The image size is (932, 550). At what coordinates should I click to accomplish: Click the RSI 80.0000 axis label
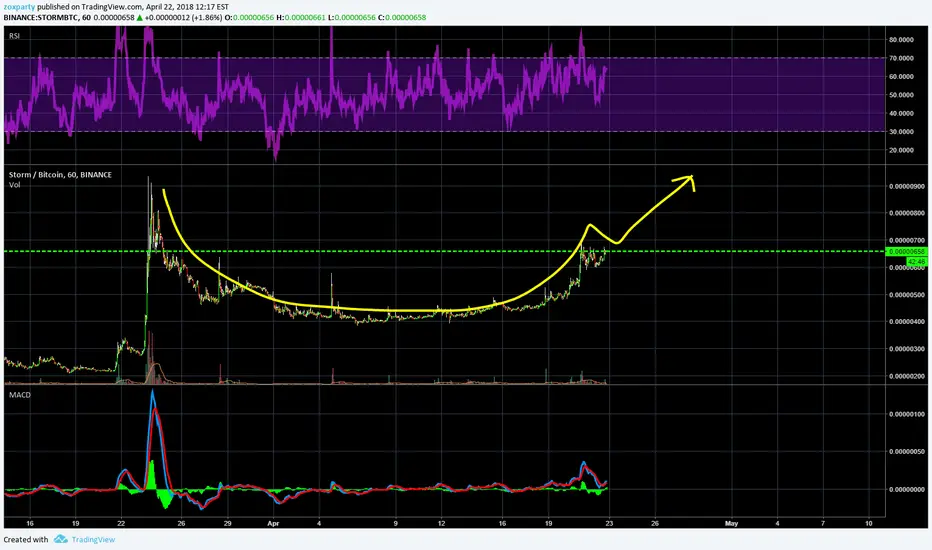click(x=902, y=40)
